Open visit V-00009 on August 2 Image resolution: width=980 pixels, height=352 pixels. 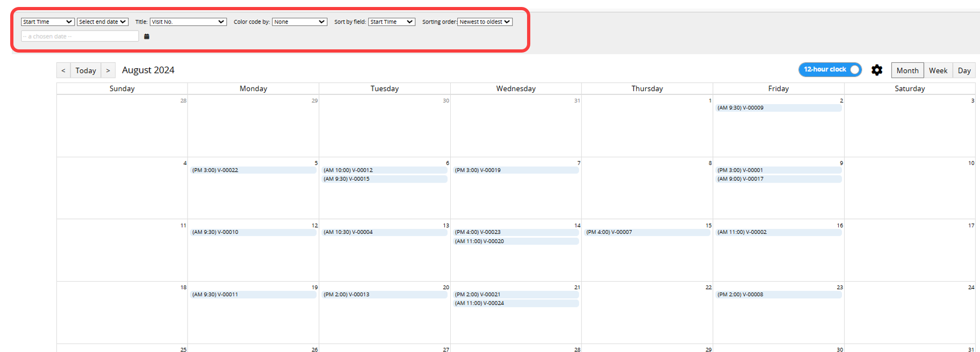click(x=779, y=108)
